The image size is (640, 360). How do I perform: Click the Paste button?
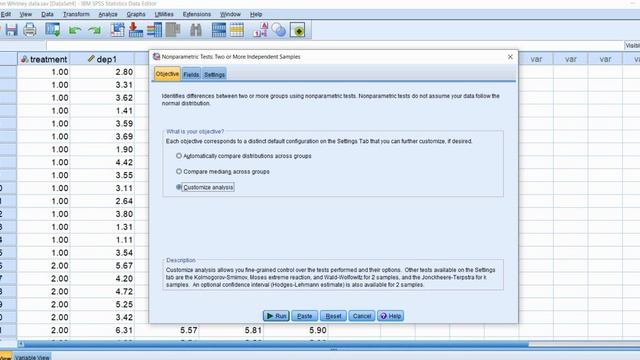click(304, 316)
